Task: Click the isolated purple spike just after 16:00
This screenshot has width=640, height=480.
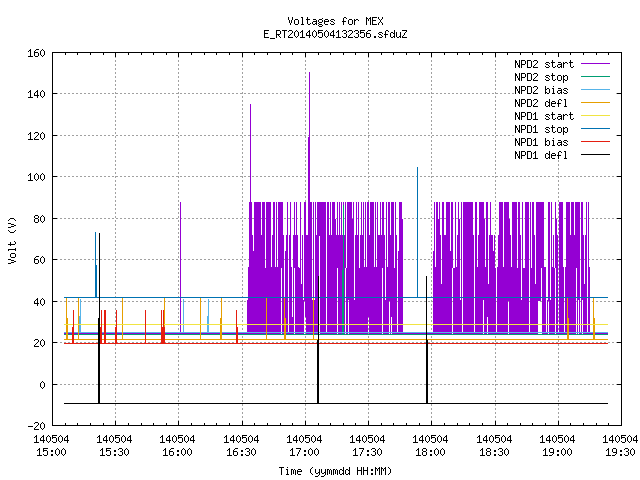Action: 180,267
